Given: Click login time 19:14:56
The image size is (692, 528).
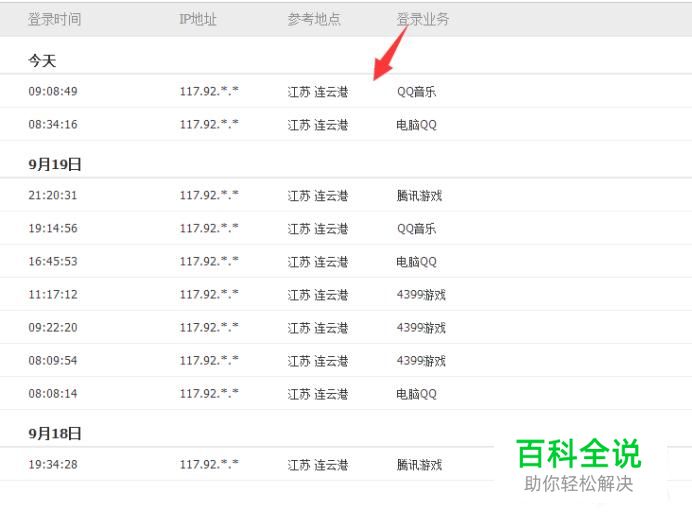Looking at the screenshot, I should click(x=53, y=228).
